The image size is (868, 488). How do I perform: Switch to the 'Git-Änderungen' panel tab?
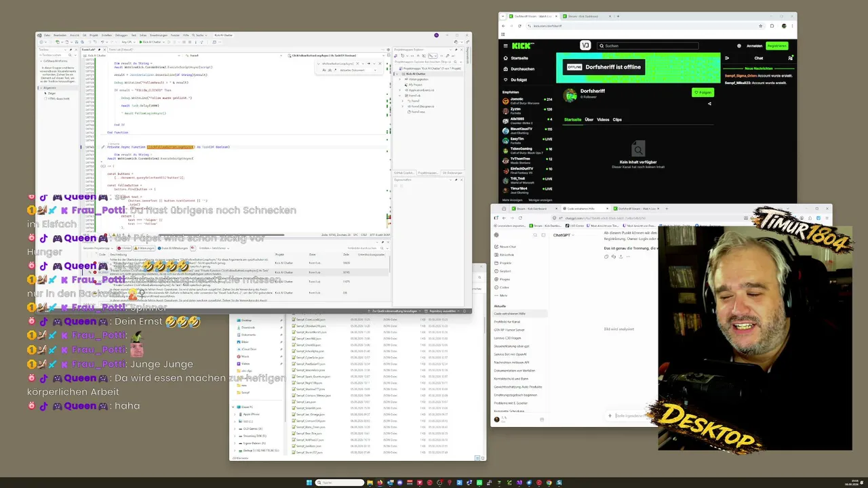click(x=452, y=173)
